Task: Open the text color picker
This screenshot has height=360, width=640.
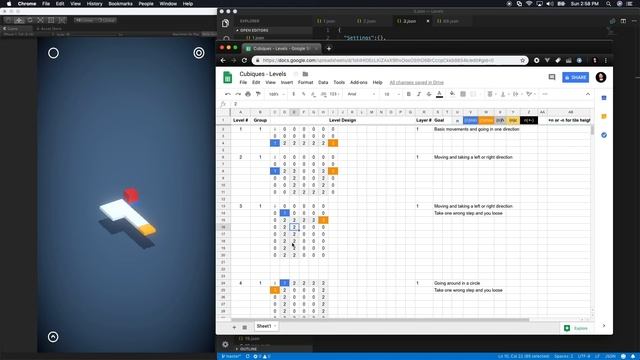Action: (x=439, y=94)
